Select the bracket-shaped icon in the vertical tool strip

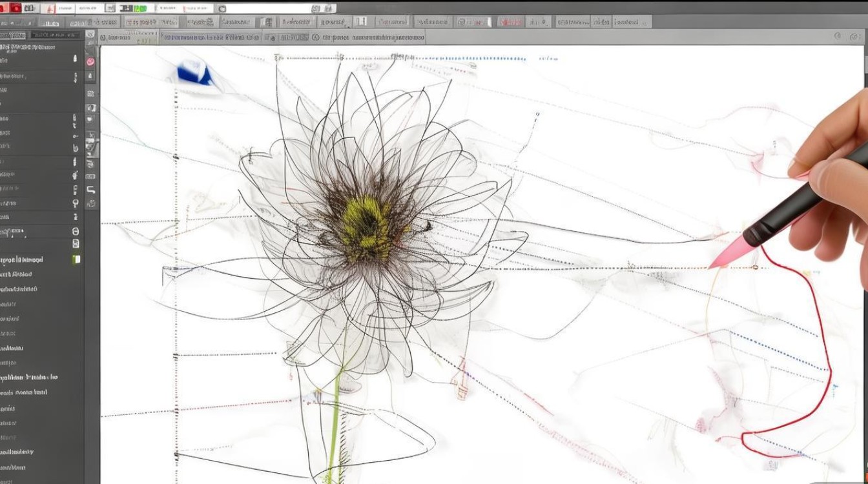pos(91,190)
